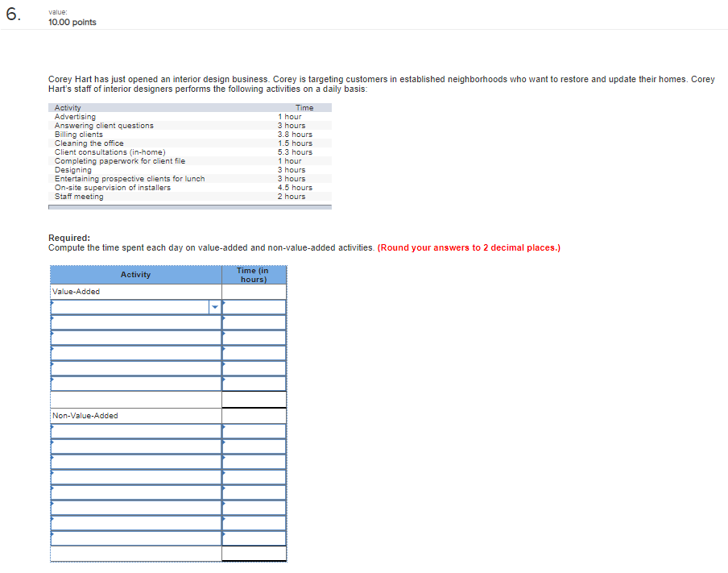Select the Non-Value-Added total time cell
This screenshot has height=573, width=728.
click(254, 554)
